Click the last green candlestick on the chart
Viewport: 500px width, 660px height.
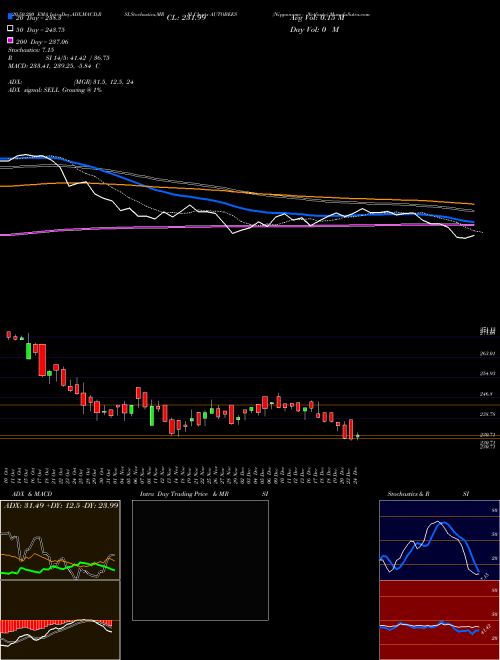pyautogui.click(x=358, y=436)
